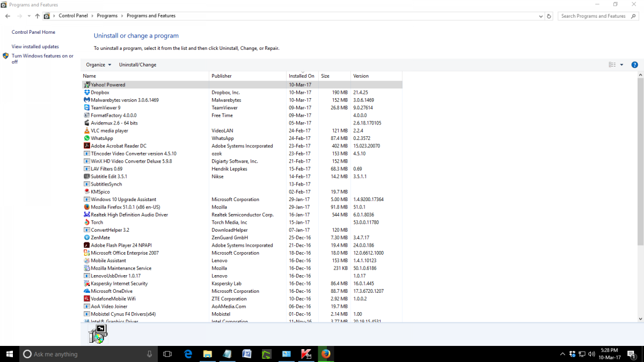Sort by the Installed On column header

pyautogui.click(x=302, y=76)
